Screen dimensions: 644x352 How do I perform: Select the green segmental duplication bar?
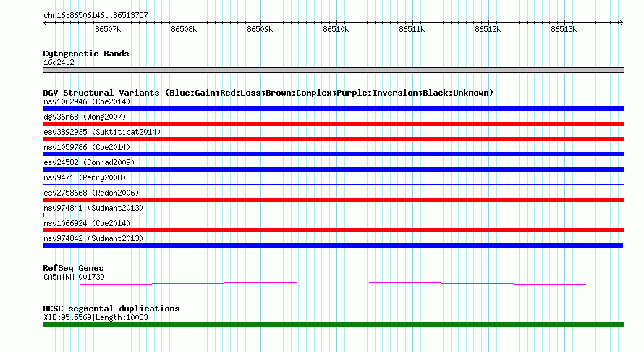click(333, 324)
